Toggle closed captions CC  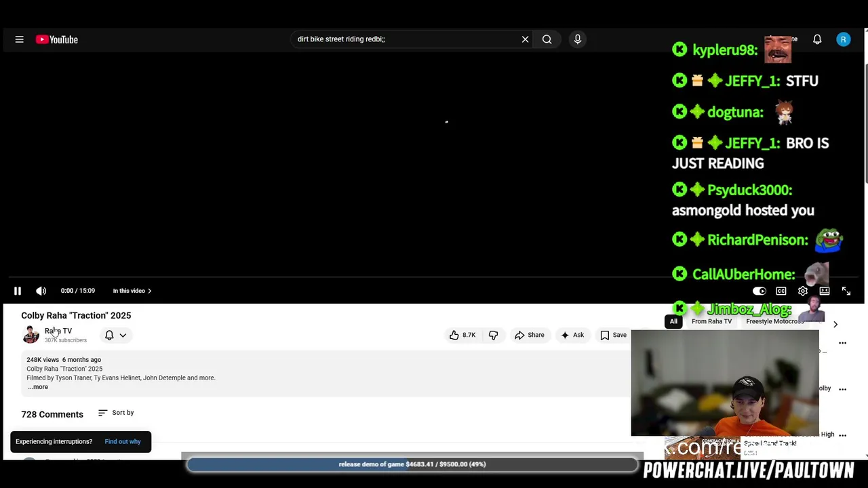click(781, 291)
